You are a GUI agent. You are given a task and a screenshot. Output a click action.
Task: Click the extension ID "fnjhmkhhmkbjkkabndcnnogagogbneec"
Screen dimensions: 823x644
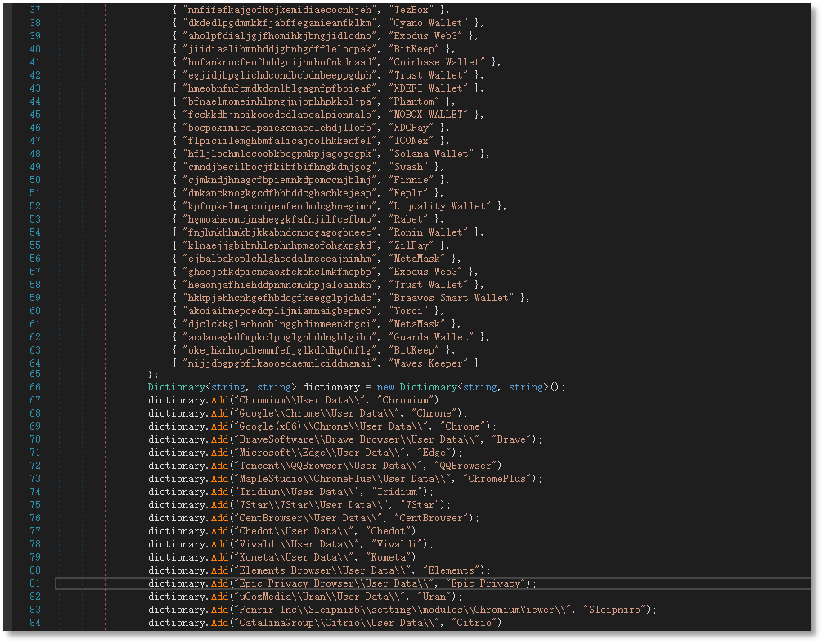280,232
